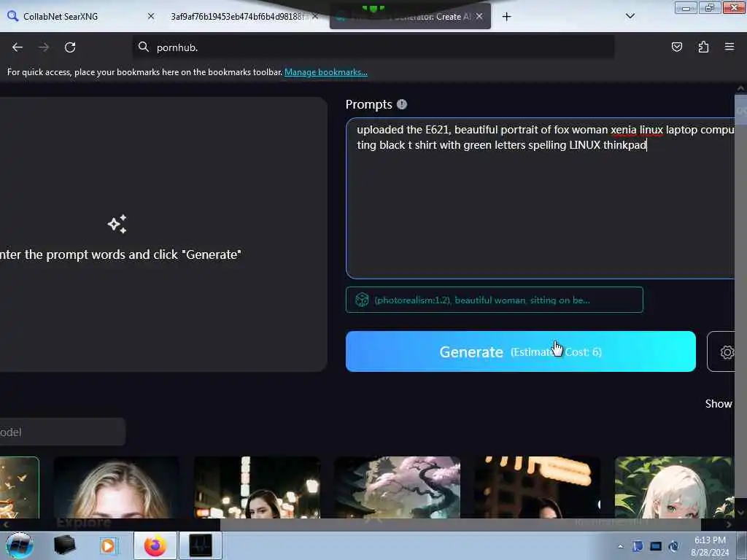Go back with the browser back arrow

click(18, 47)
